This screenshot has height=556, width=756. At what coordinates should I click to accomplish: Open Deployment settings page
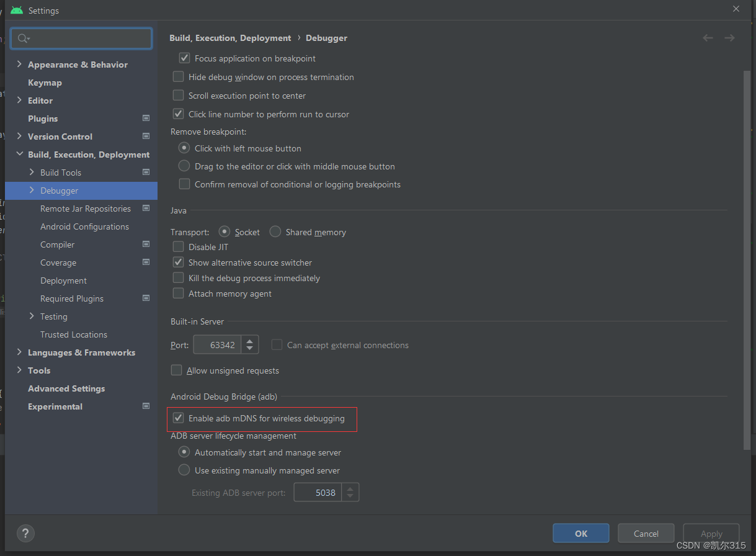click(63, 280)
